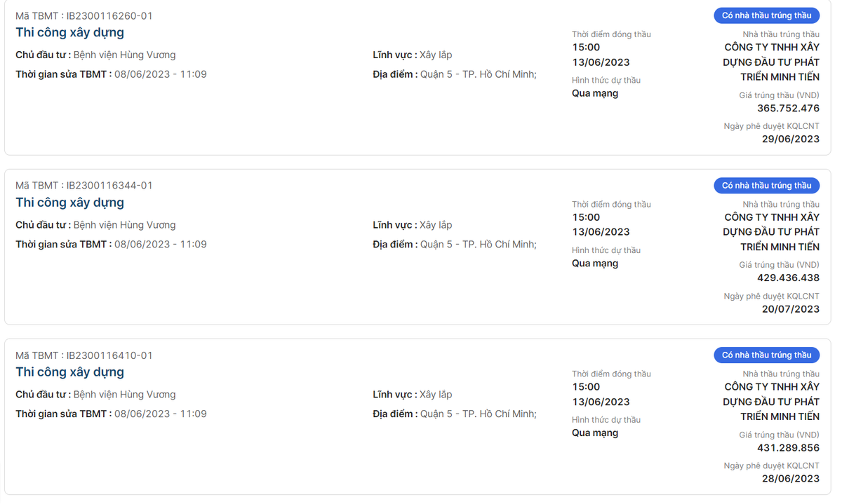Select the winning price 431.289.856
This screenshot has height=504, width=842.
pyautogui.click(x=788, y=448)
